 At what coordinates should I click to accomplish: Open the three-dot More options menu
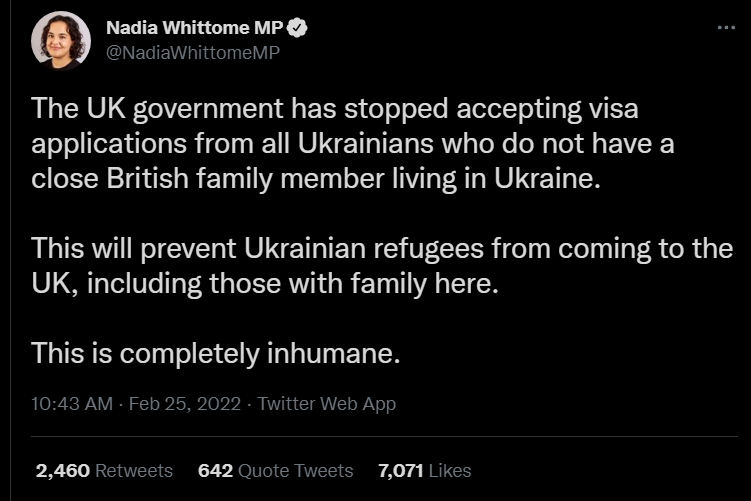(x=727, y=27)
